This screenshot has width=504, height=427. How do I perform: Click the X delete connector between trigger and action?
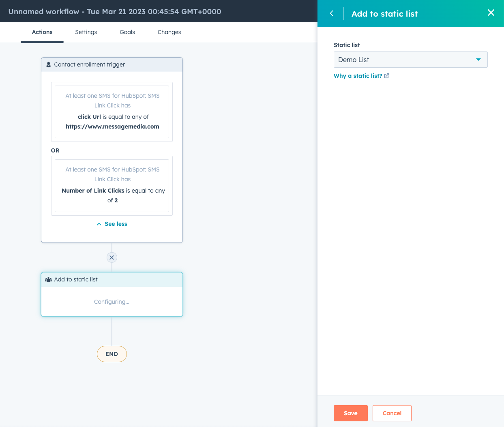click(x=112, y=257)
